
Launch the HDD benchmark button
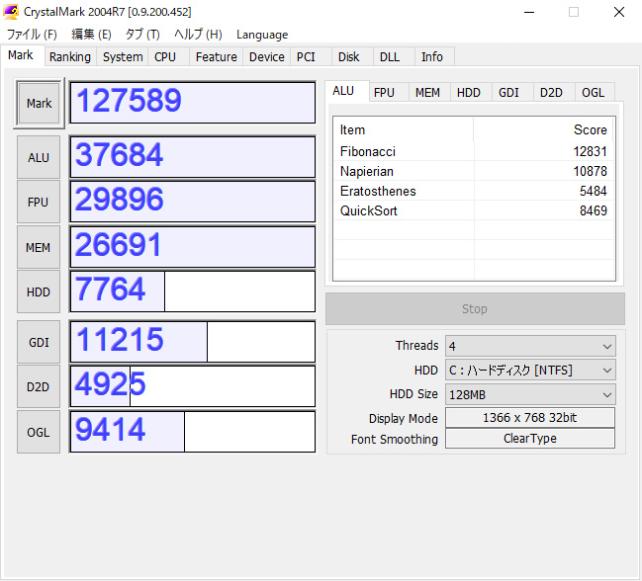pyautogui.click(x=37, y=291)
